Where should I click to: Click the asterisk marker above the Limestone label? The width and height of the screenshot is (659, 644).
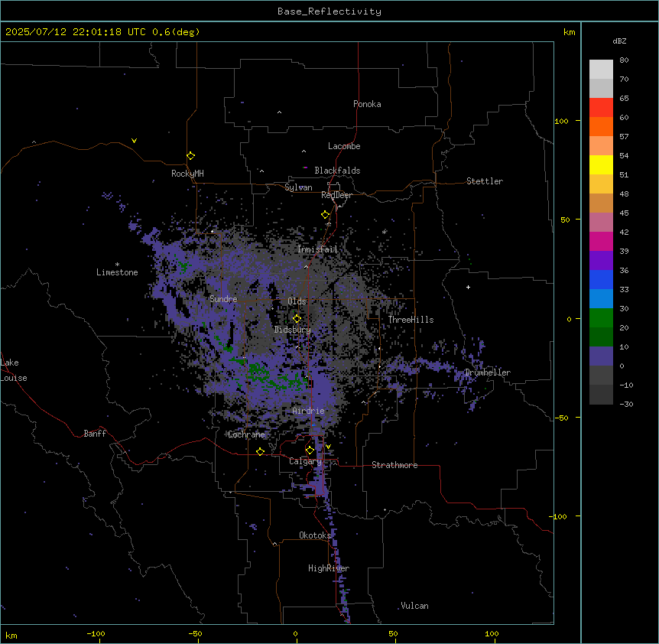click(x=117, y=264)
